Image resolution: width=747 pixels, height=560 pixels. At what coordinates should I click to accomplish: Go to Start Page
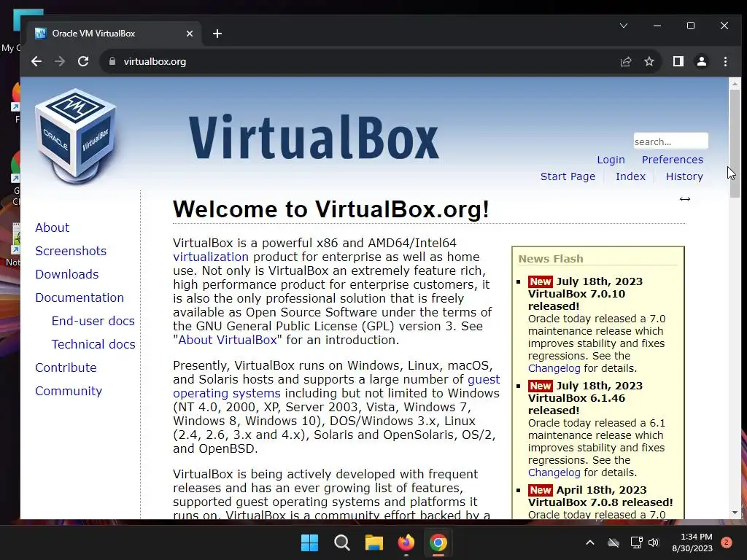[568, 176]
